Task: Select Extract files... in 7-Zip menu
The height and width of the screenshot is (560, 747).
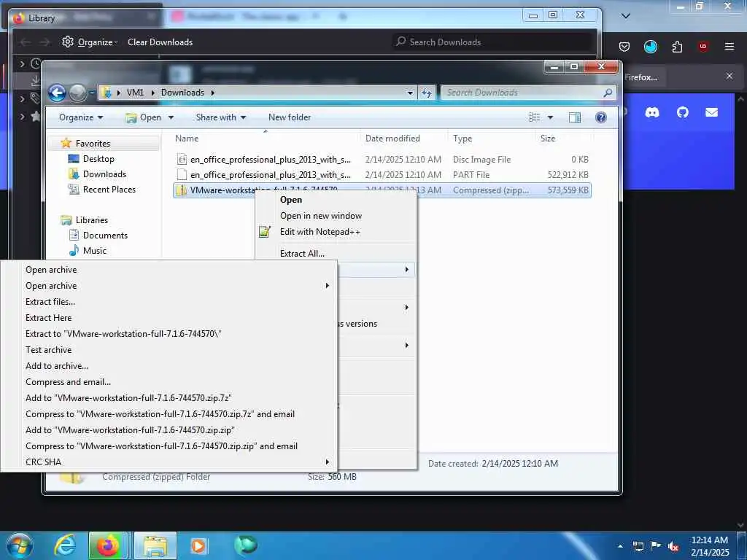Action: pos(50,302)
